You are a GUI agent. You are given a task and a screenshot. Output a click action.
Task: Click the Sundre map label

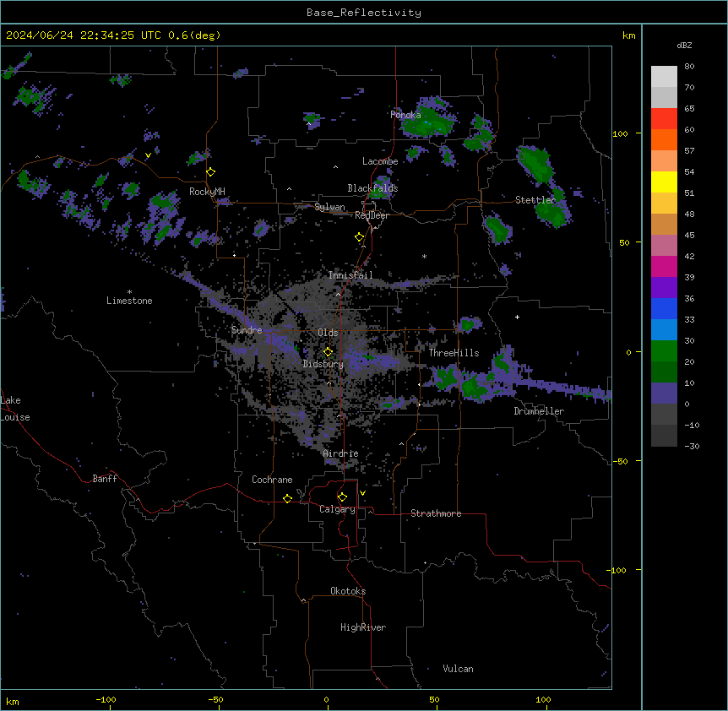[247, 330]
